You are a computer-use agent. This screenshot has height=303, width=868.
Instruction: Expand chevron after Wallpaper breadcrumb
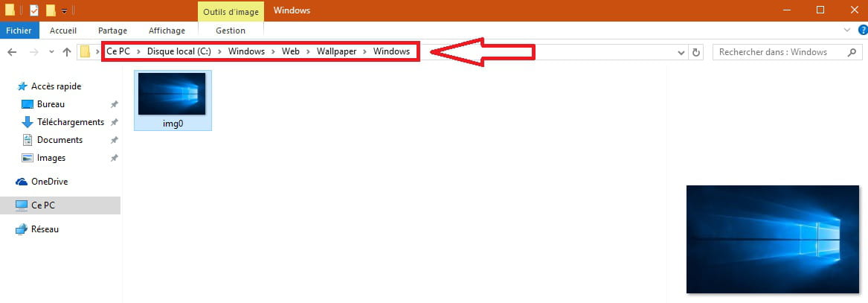pyautogui.click(x=365, y=52)
